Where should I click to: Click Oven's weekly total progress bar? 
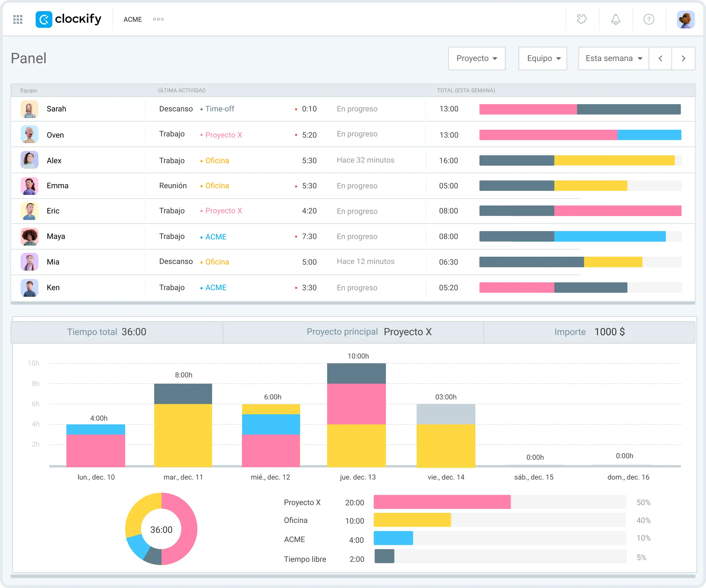click(580, 135)
